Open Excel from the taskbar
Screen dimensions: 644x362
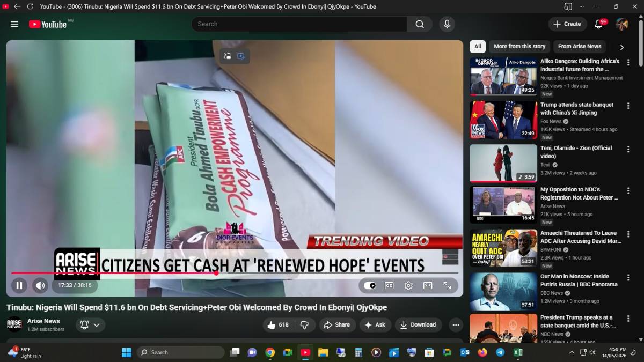(x=518, y=352)
